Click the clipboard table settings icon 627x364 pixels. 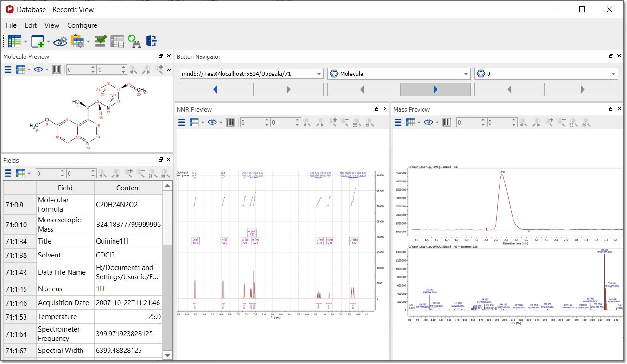(x=77, y=41)
